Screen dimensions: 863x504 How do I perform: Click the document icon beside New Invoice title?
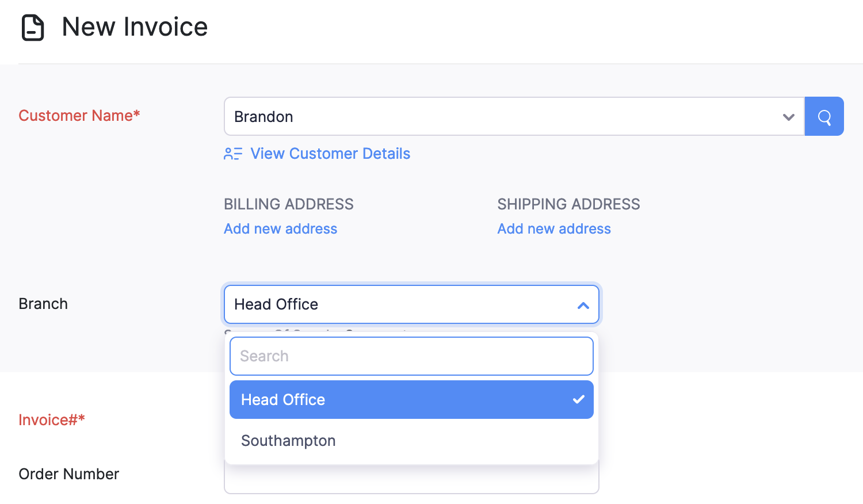point(33,26)
